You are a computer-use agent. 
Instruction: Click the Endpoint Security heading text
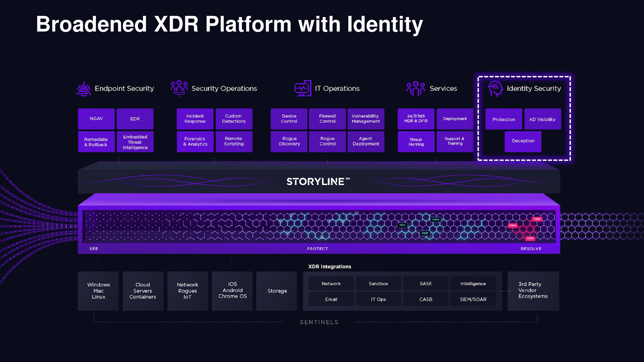point(124,88)
